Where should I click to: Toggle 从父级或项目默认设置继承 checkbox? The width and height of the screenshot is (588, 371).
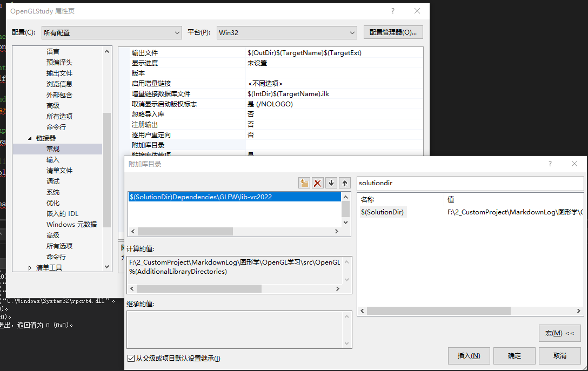(131, 359)
